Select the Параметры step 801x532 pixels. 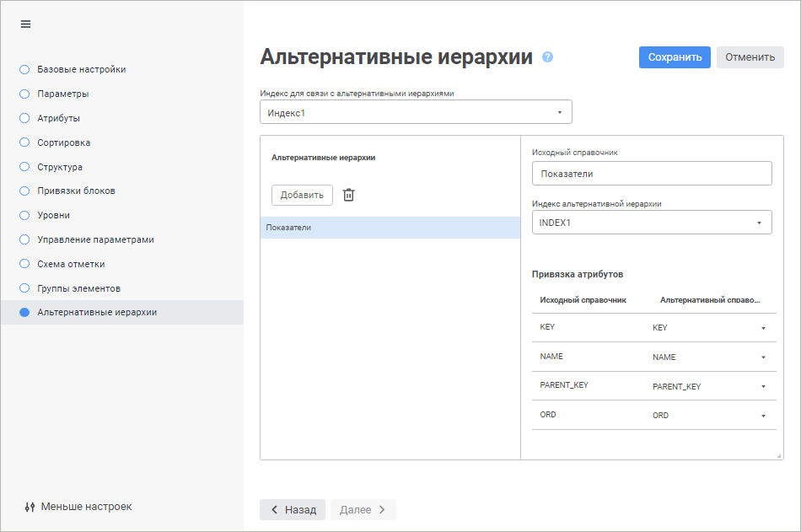coord(62,94)
